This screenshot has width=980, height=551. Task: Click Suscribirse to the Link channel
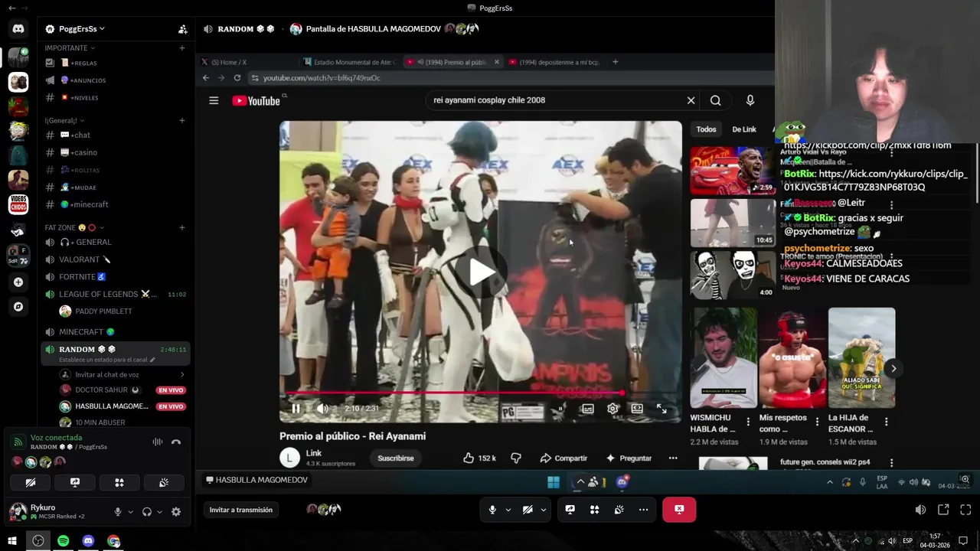pyautogui.click(x=396, y=458)
